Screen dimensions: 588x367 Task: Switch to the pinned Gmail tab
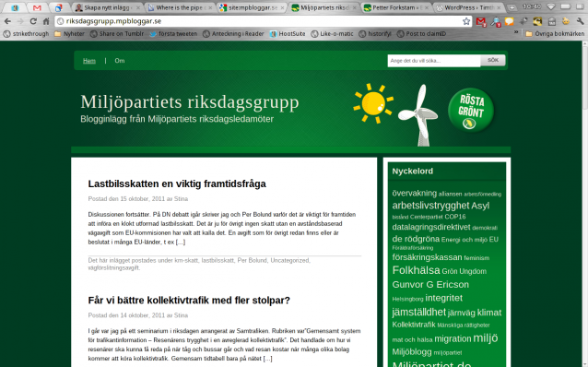tap(37, 7)
